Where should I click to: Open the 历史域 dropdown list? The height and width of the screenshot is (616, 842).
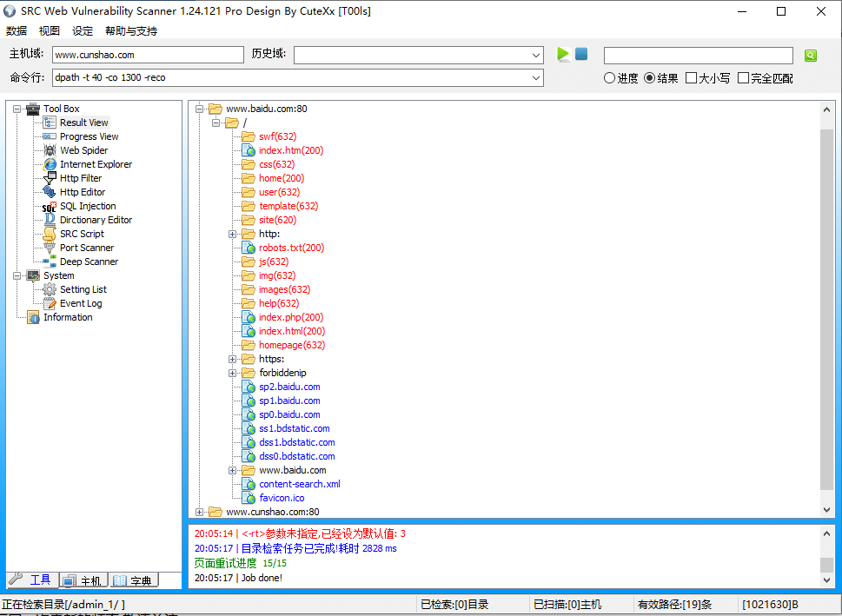pyautogui.click(x=536, y=56)
